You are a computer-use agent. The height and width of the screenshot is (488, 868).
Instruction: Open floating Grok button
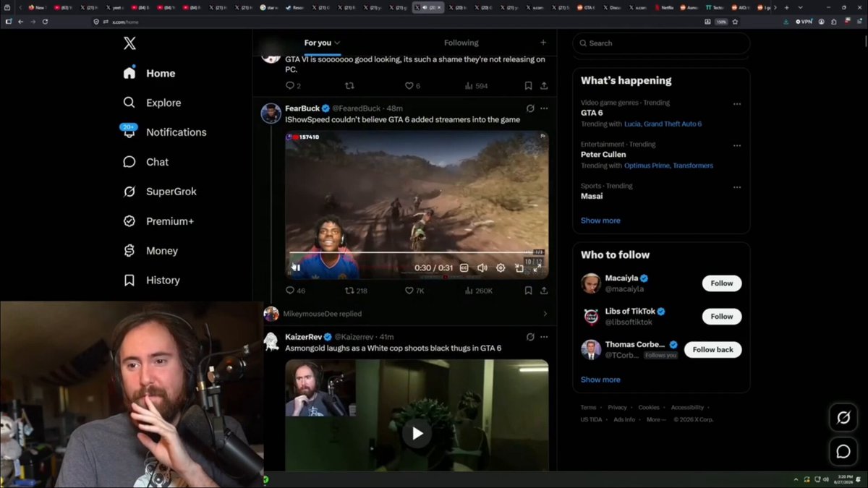pos(843,417)
